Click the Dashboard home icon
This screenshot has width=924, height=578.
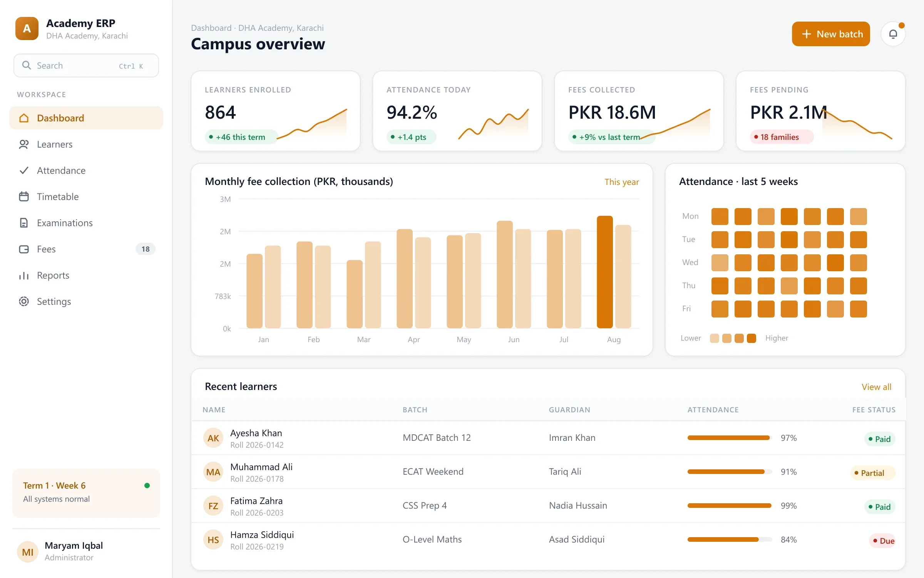[x=24, y=118]
